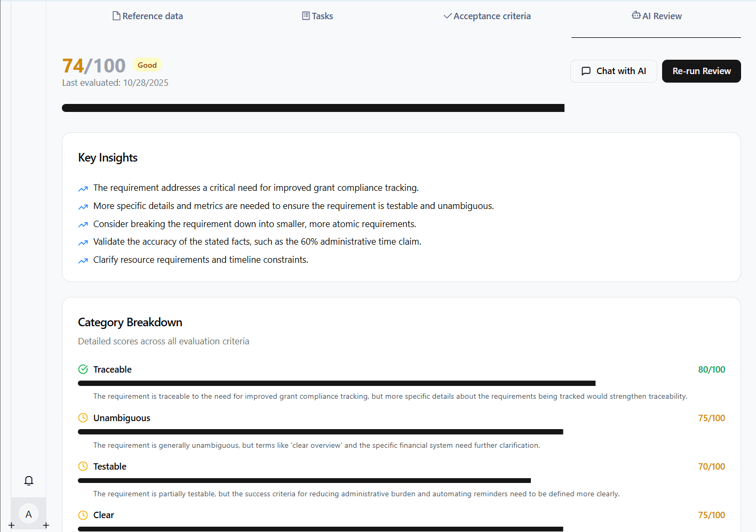Image resolution: width=756 pixels, height=532 pixels.
Task: Open Chat with AI
Action: (x=614, y=71)
